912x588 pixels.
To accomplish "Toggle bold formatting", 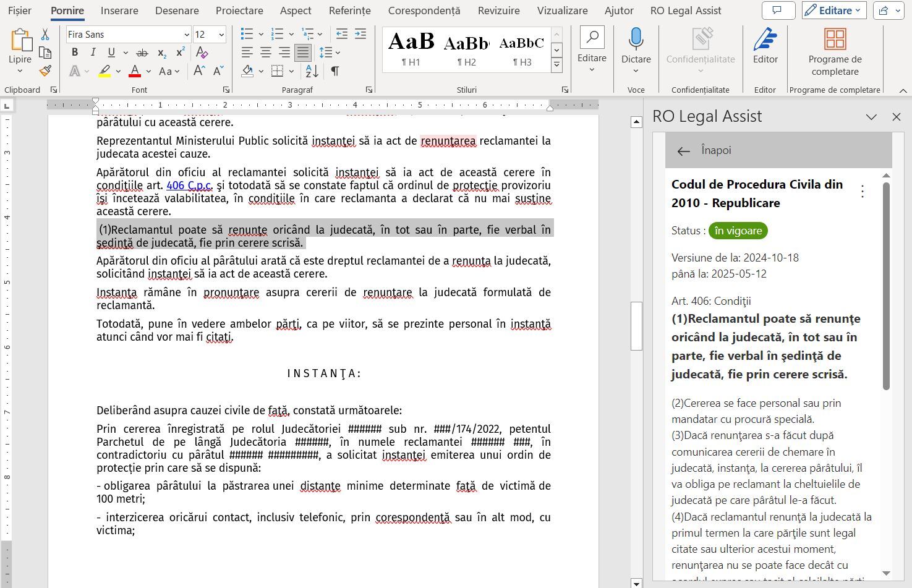I will [x=75, y=53].
